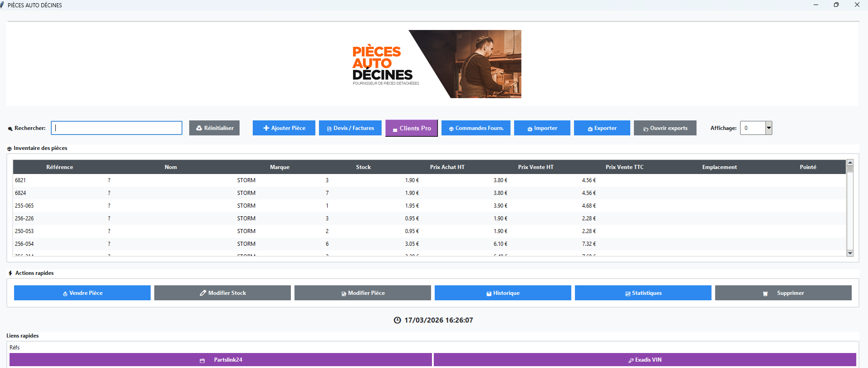Click the Importer button
The image size is (868, 368).
[542, 128]
